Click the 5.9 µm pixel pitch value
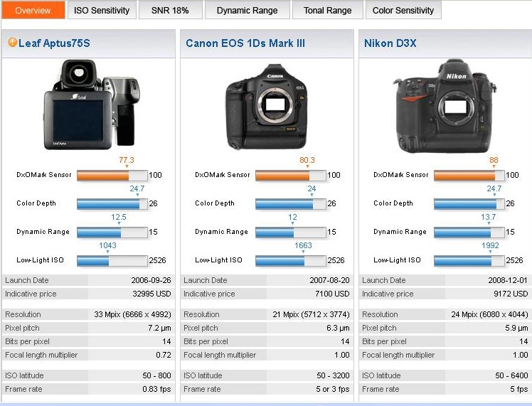Image resolution: width=532 pixels, height=406 pixels. click(516, 328)
